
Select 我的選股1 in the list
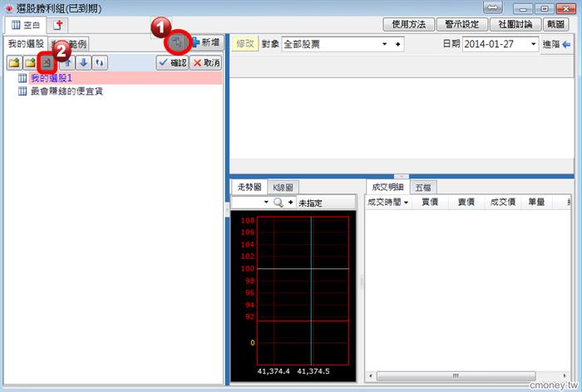(52, 78)
